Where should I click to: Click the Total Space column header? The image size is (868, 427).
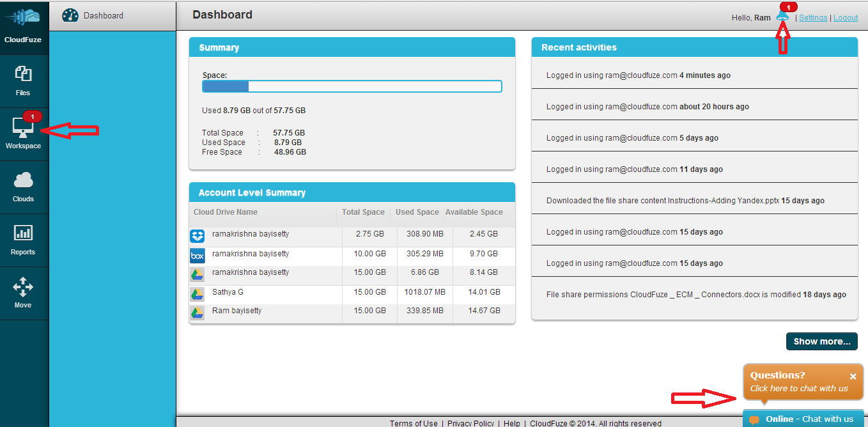(363, 212)
